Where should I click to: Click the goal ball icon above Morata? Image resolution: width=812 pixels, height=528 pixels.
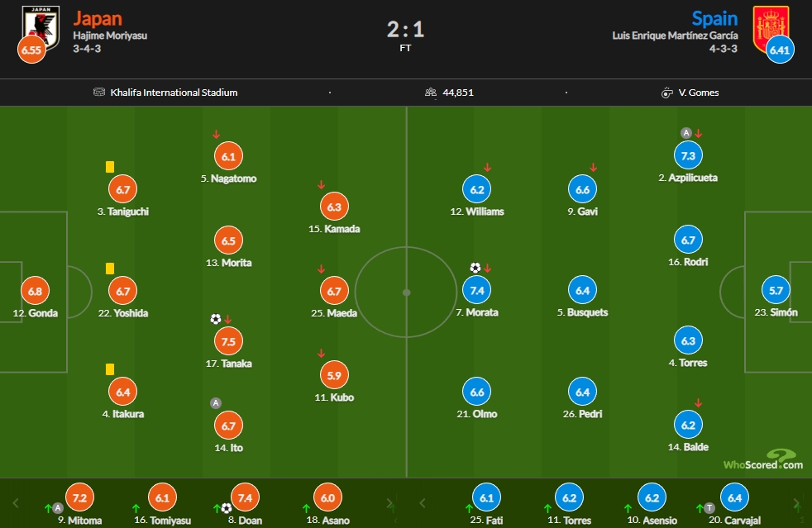coord(475,268)
